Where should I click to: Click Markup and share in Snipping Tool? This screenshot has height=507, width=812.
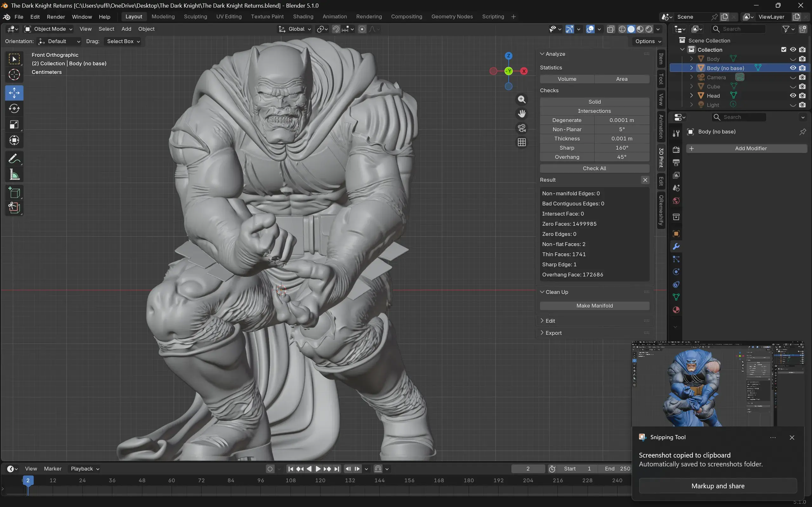click(x=718, y=486)
